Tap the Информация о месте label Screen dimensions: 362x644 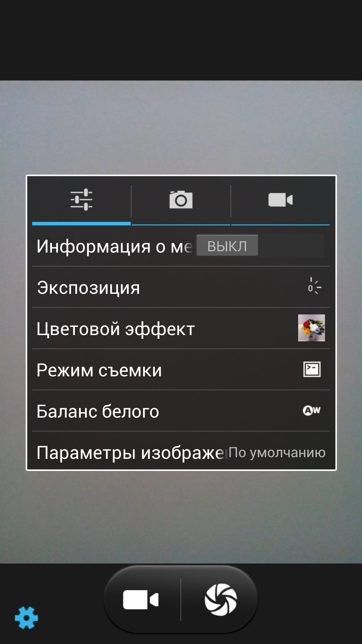tap(114, 247)
